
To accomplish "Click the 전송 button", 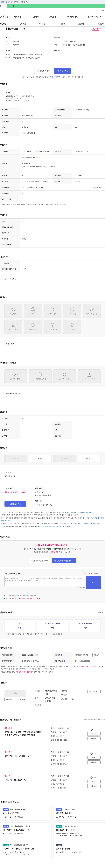I will pyautogui.click(x=94, y=583).
